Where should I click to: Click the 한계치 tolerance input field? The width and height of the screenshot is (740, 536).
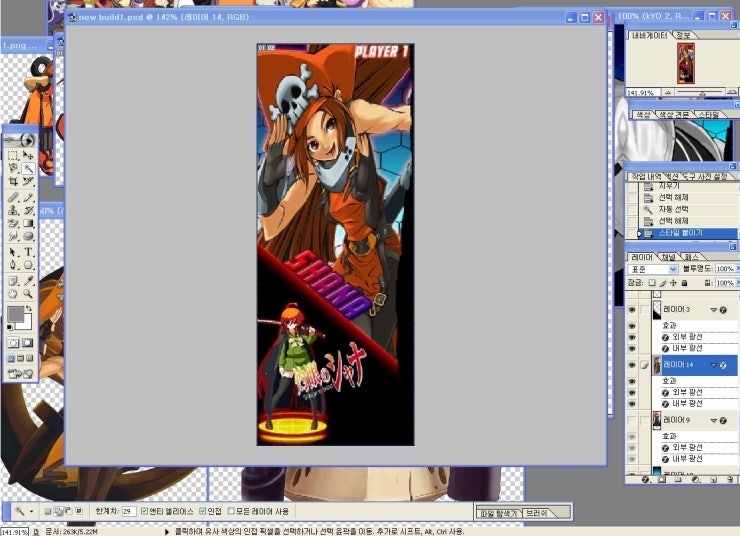[129, 511]
